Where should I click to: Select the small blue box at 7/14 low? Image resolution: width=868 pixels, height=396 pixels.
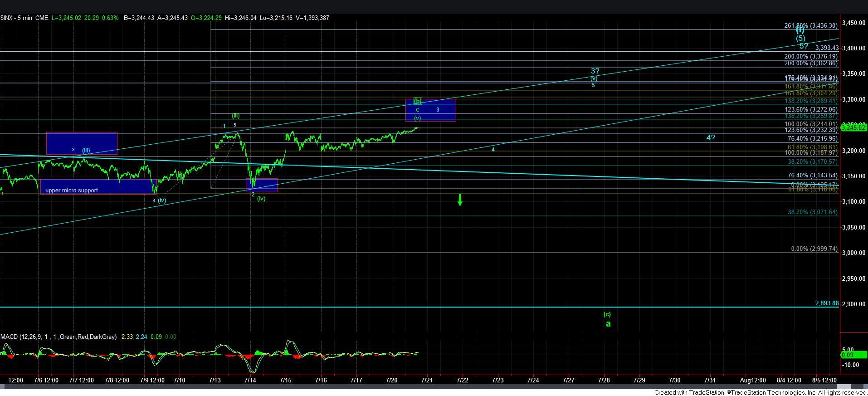click(x=262, y=185)
